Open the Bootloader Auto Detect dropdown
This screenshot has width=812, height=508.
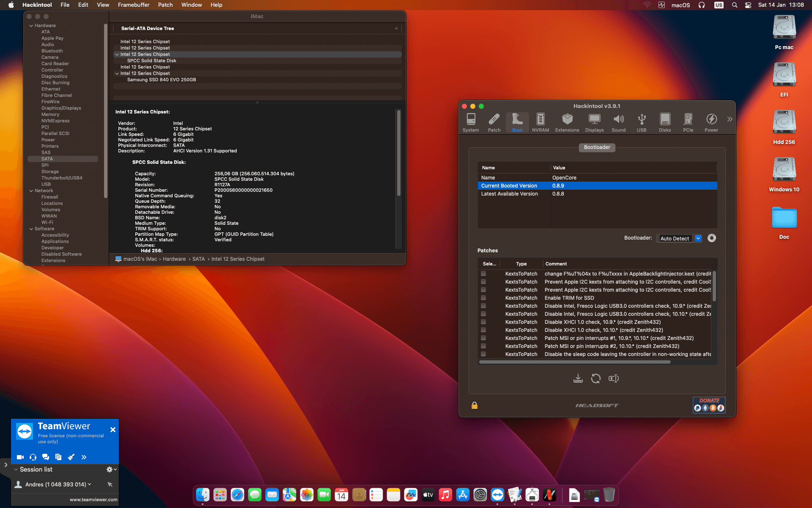pyautogui.click(x=679, y=238)
